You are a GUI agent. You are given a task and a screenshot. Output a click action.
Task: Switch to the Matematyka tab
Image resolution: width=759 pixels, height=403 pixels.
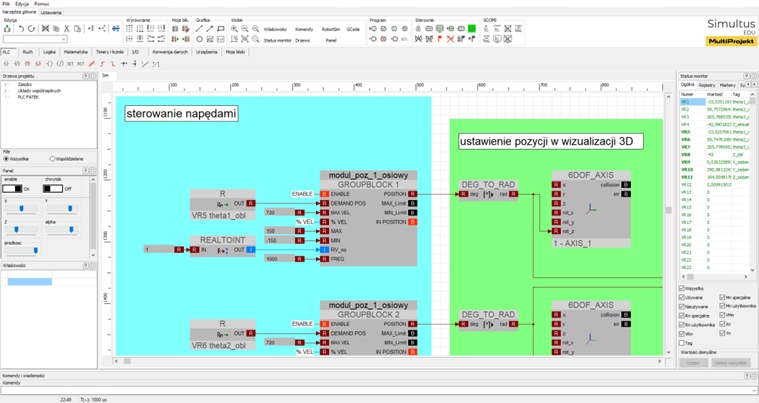click(76, 52)
